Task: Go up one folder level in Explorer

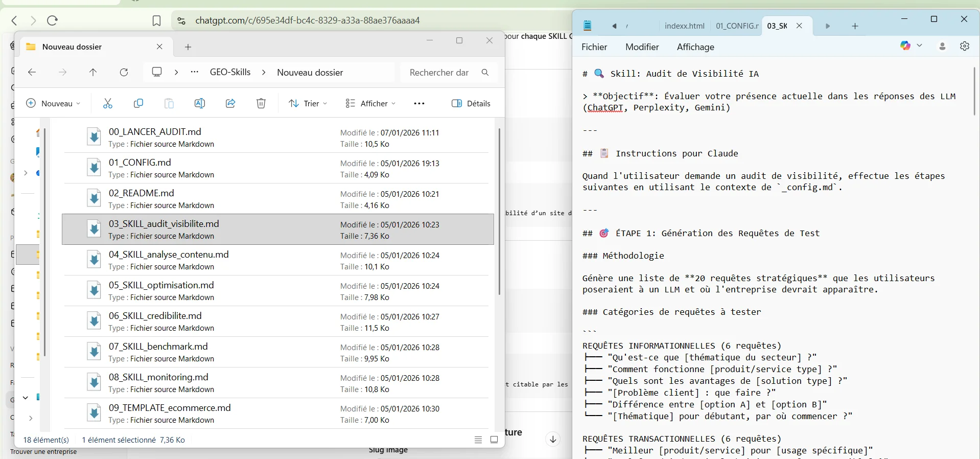Action: [93, 73]
